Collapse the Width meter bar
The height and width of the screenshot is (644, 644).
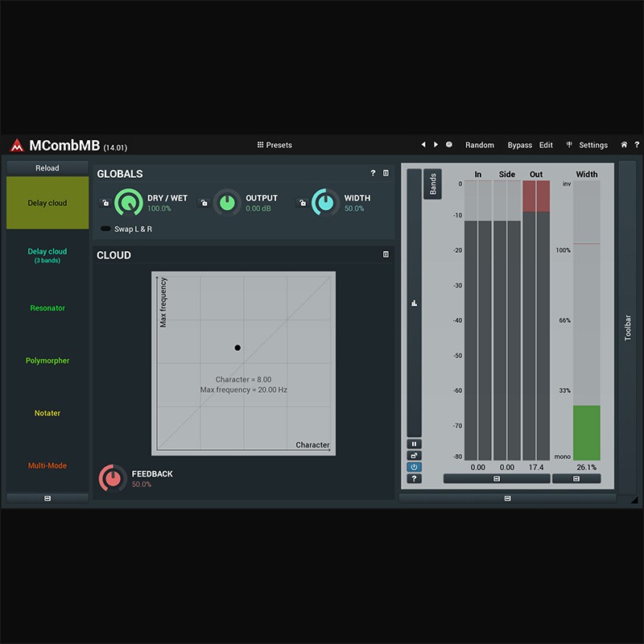(576, 479)
